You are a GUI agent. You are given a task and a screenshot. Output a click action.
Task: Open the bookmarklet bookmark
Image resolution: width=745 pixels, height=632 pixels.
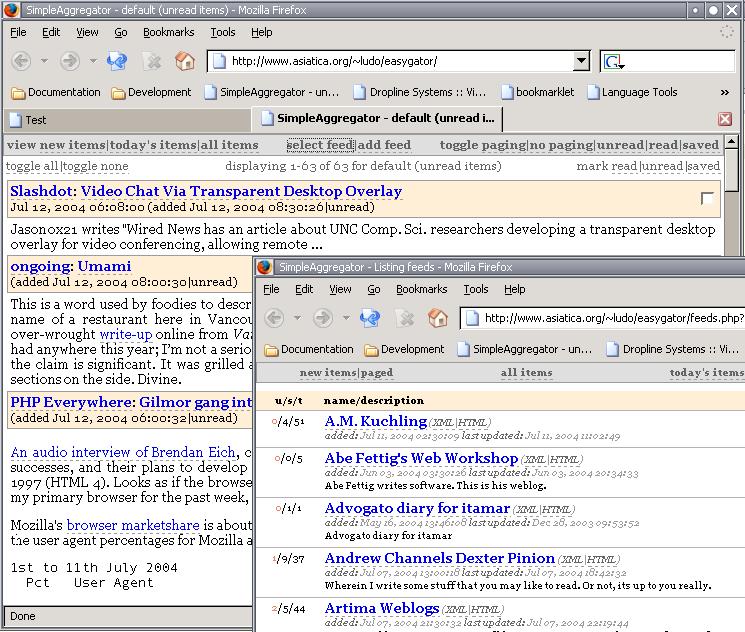tap(537, 92)
